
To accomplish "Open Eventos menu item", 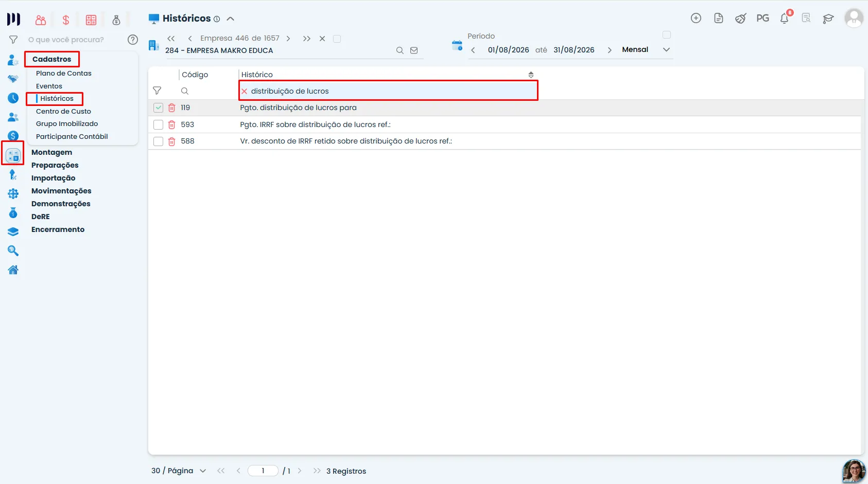I will 49,86.
